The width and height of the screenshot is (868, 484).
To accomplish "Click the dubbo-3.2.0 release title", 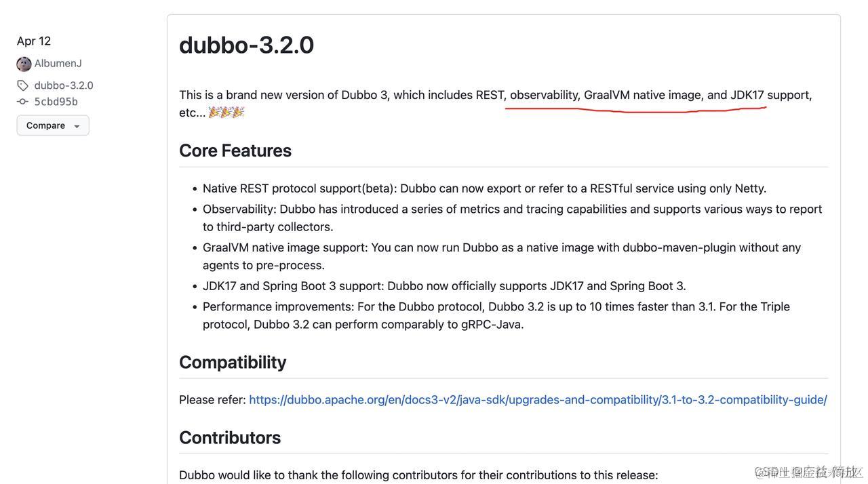I will pyautogui.click(x=246, y=45).
